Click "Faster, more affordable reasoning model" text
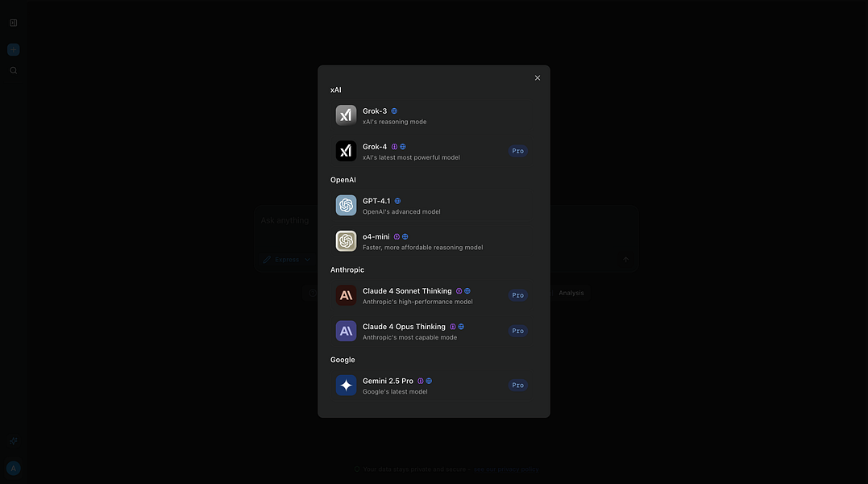Viewport: 868px width, 484px height. coord(422,248)
